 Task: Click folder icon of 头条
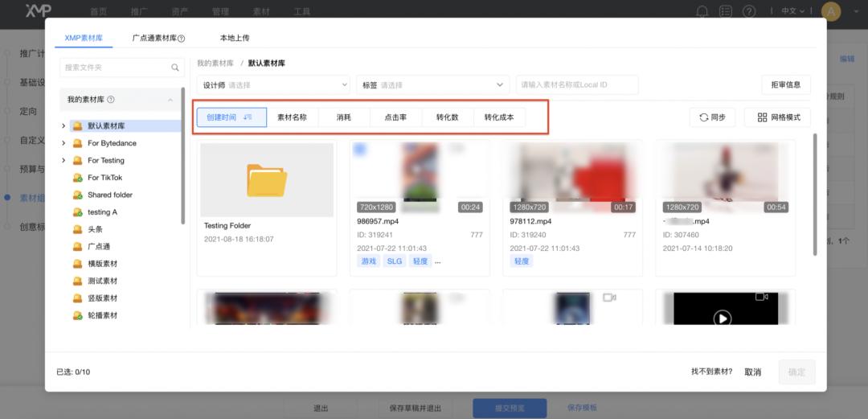(x=78, y=229)
